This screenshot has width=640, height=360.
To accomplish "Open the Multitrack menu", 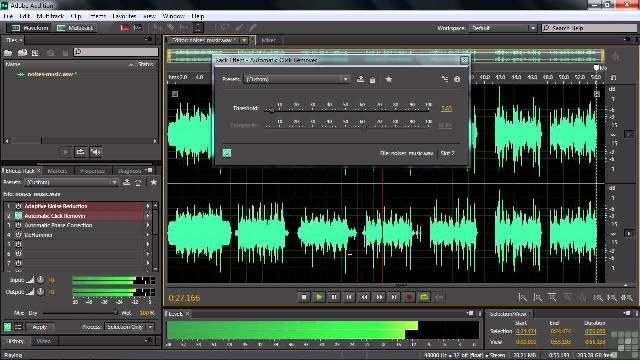I will click(x=50, y=16).
